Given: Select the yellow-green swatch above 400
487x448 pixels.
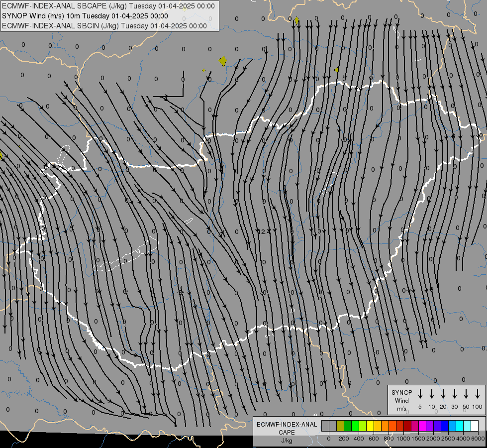Looking at the screenshot, I should [x=363, y=426].
